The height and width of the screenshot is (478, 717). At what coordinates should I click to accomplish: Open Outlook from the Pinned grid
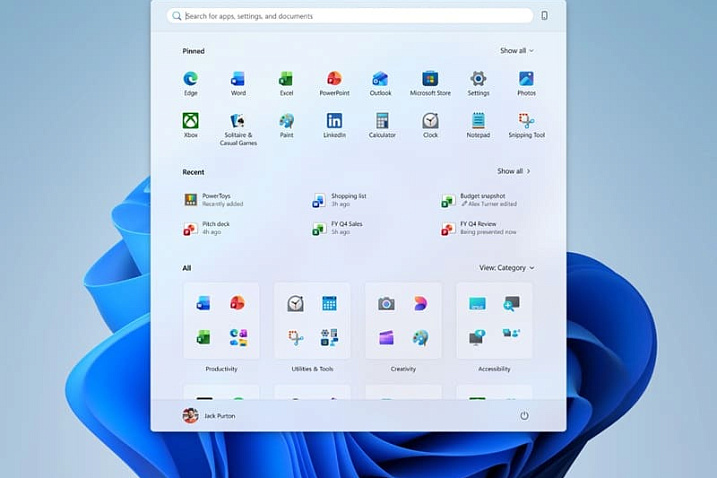tap(380, 83)
